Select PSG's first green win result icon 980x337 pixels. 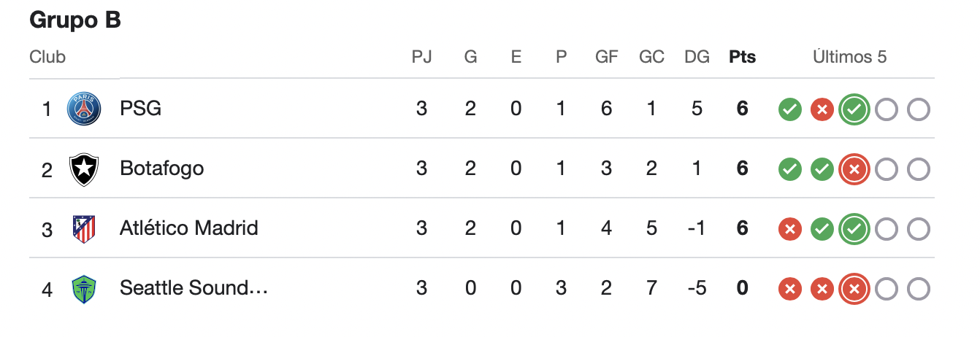click(x=789, y=110)
